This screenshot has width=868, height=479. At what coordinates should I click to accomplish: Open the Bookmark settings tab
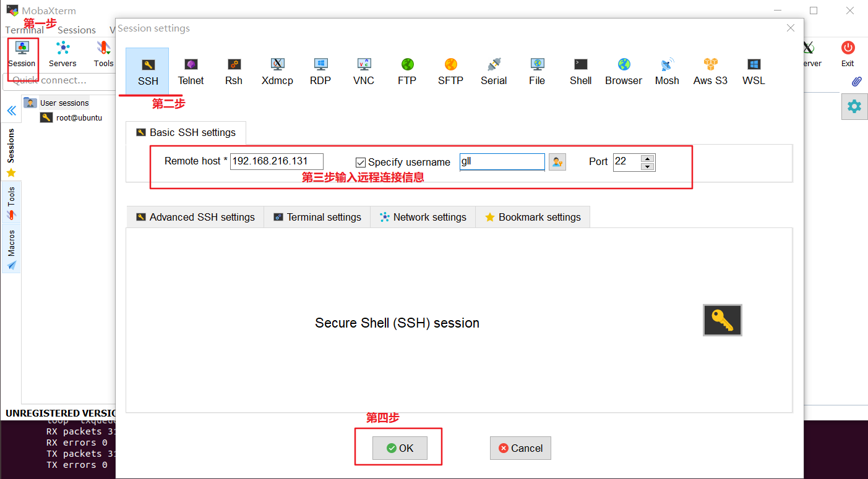(x=533, y=217)
